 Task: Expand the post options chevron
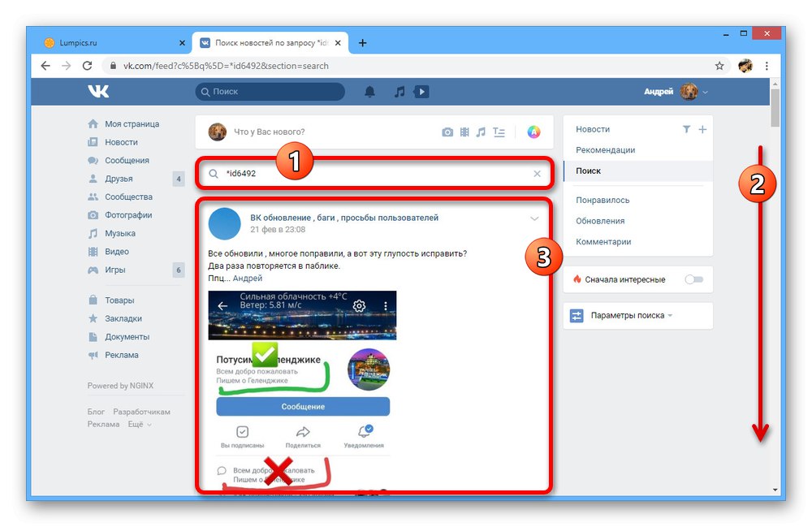tap(534, 218)
